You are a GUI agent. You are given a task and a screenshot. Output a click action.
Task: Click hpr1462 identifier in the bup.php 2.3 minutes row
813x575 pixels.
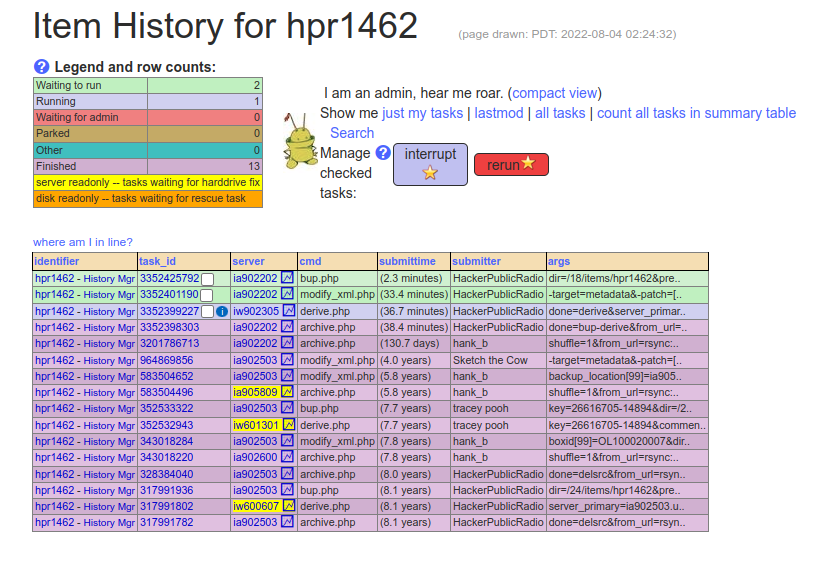click(54, 278)
